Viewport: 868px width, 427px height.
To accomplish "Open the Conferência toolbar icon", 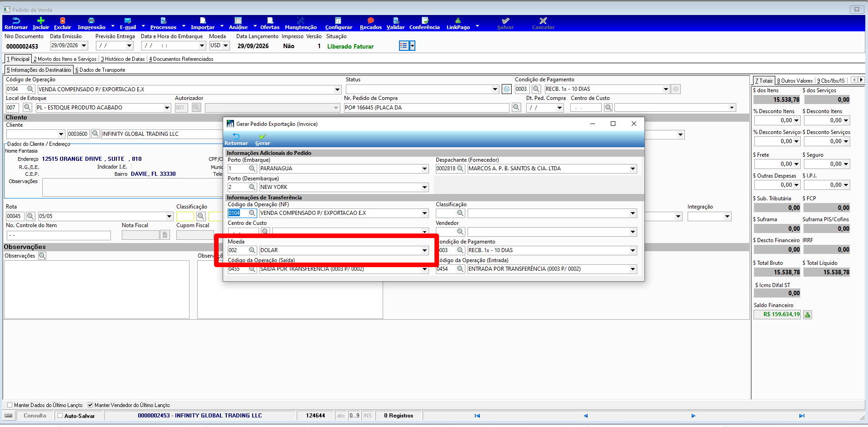I will pos(424,23).
